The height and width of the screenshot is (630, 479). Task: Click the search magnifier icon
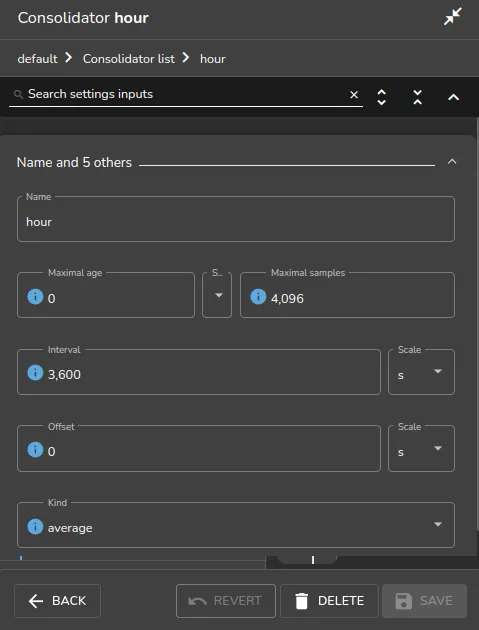tap(18, 94)
